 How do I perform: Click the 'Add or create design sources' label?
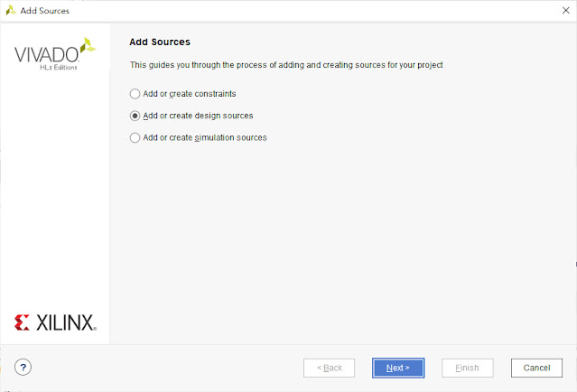point(198,116)
